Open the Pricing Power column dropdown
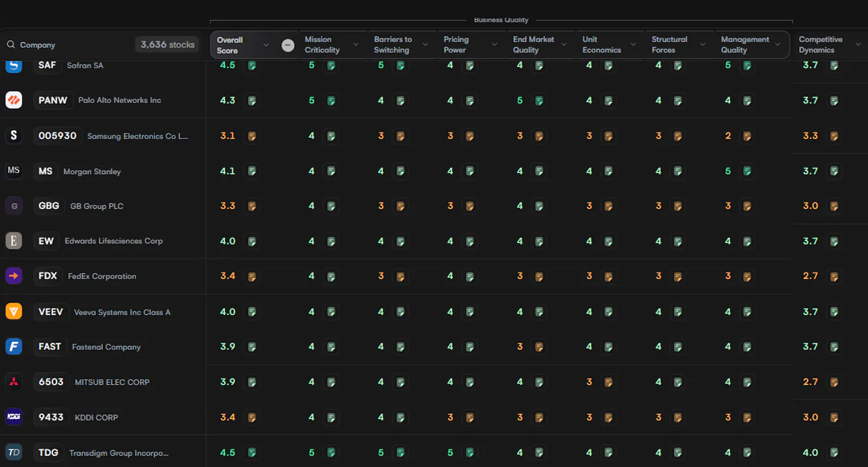 [494, 44]
